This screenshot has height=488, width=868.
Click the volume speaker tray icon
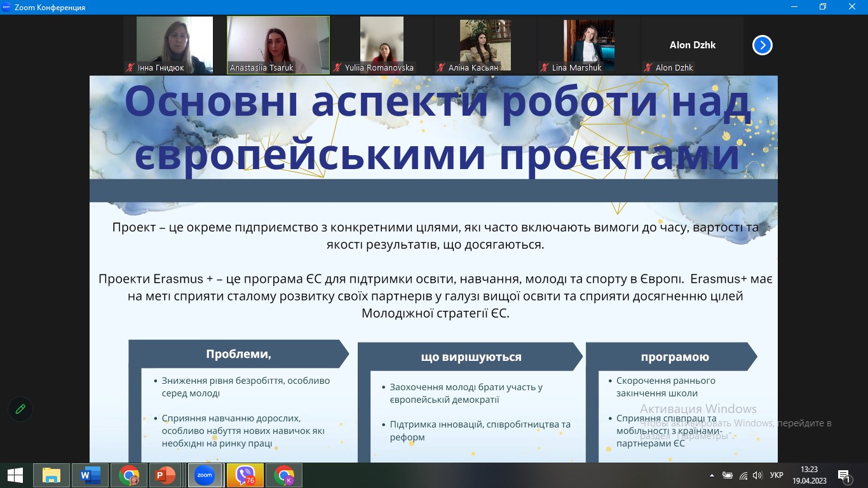[x=757, y=475]
